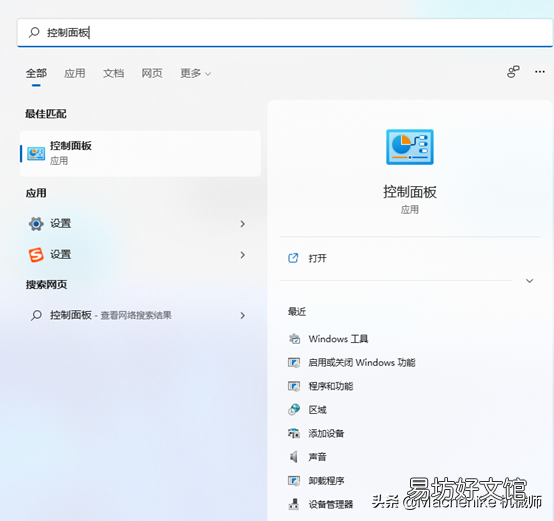
Task: Click the large Control Panel icon in preview pane
Action: (x=410, y=147)
